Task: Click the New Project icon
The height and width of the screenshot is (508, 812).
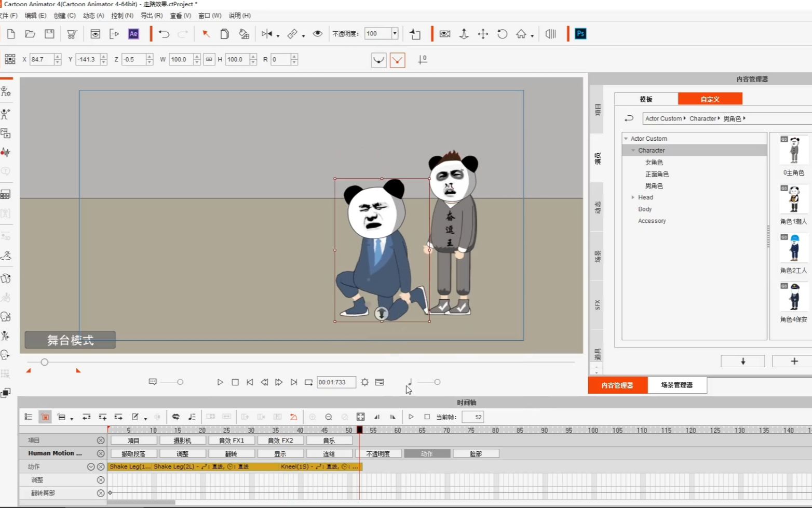Action: point(11,34)
